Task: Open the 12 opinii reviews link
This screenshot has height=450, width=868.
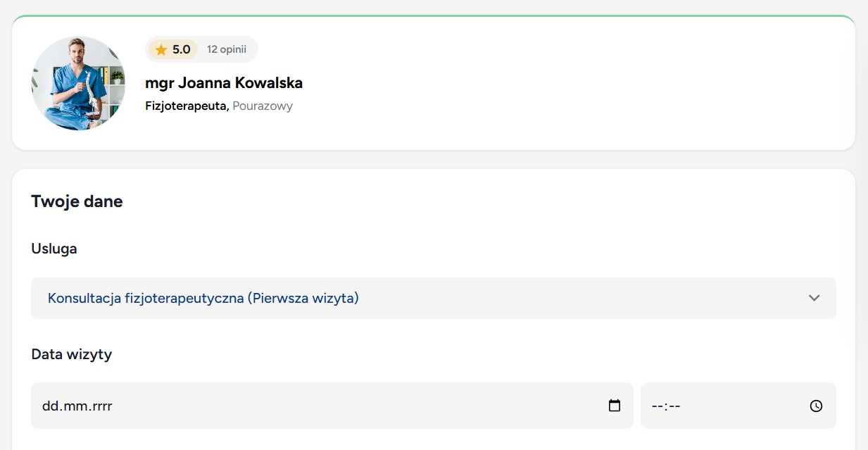Action: pyautogui.click(x=227, y=49)
